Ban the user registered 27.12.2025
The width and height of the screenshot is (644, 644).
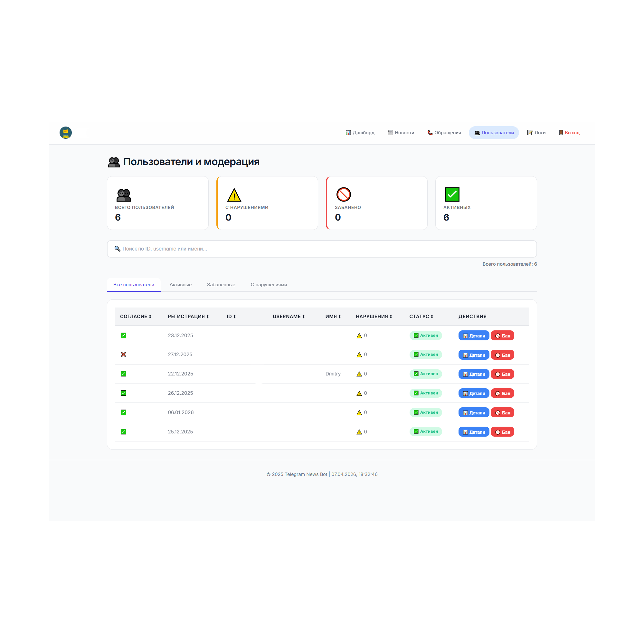pos(502,355)
